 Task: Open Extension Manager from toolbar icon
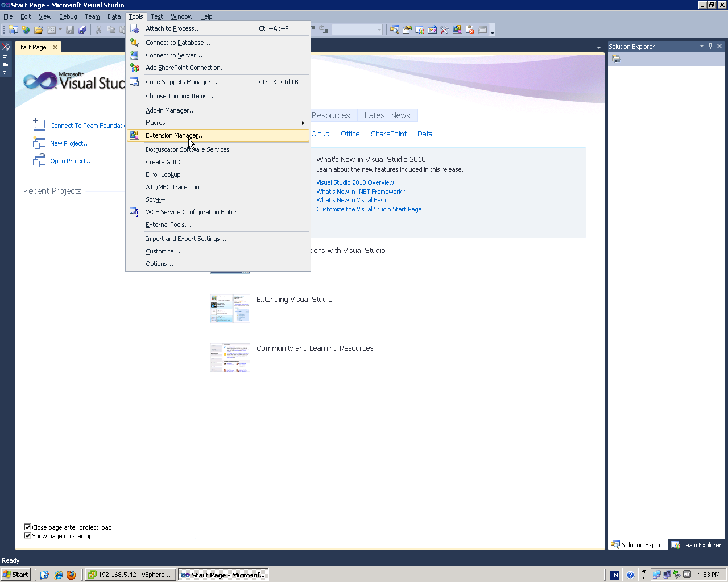coord(457,30)
